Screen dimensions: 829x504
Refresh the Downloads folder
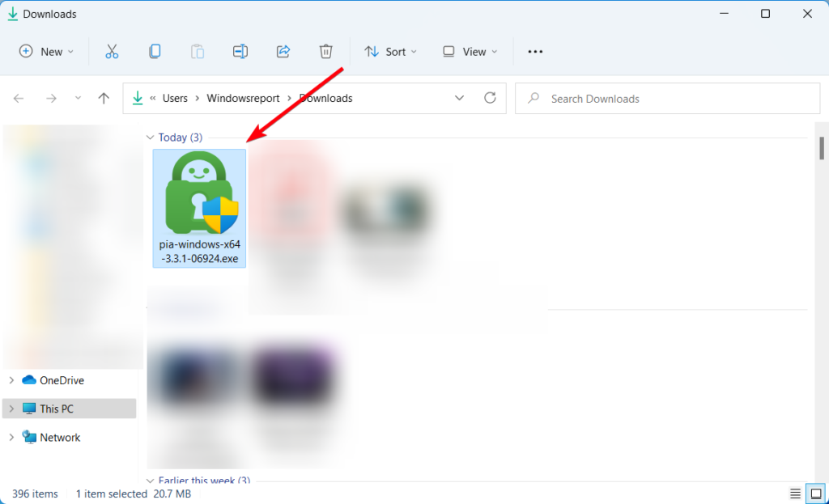click(490, 97)
